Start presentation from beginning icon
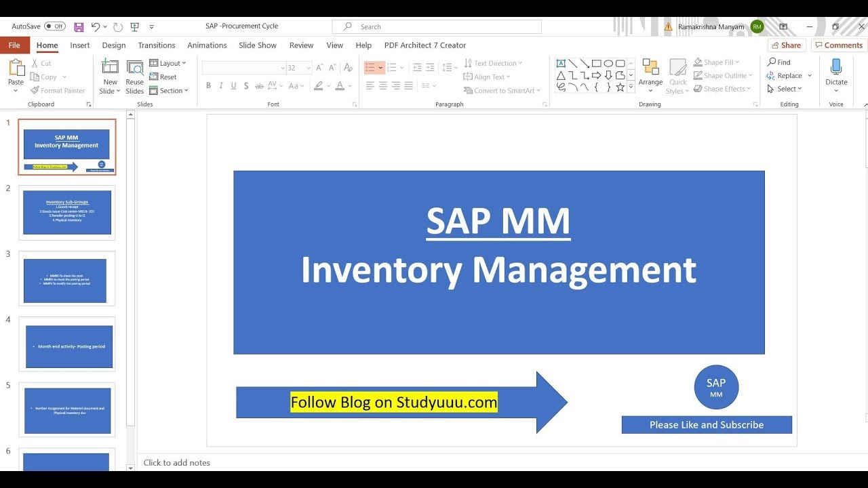This screenshot has height=488, width=868. pyautogui.click(x=135, y=27)
